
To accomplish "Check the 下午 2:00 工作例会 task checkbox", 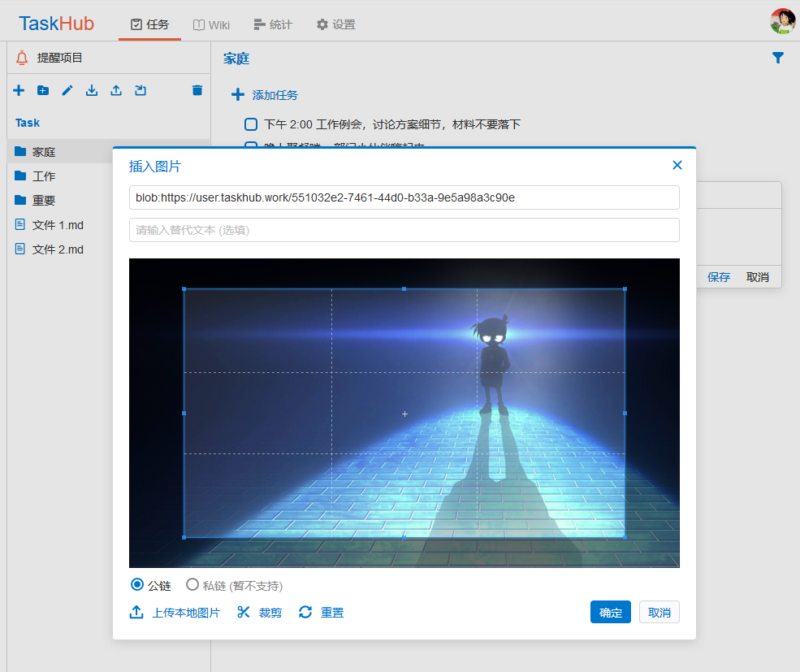I will pyautogui.click(x=251, y=124).
